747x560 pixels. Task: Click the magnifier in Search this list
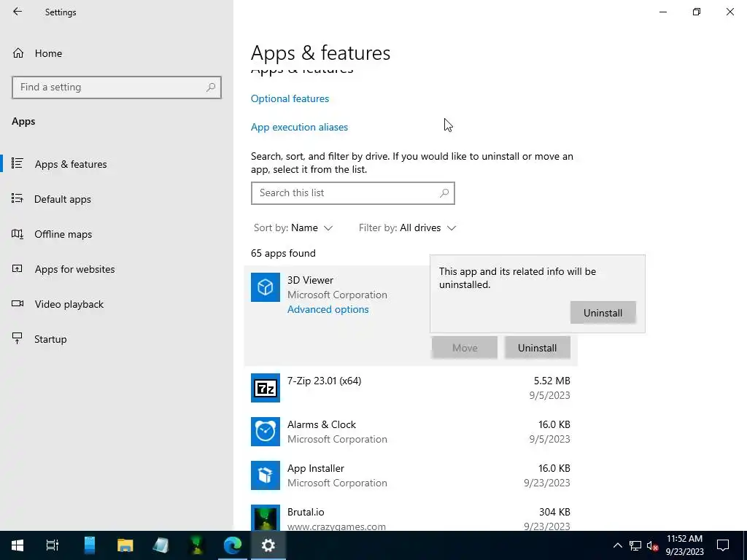click(444, 192)
